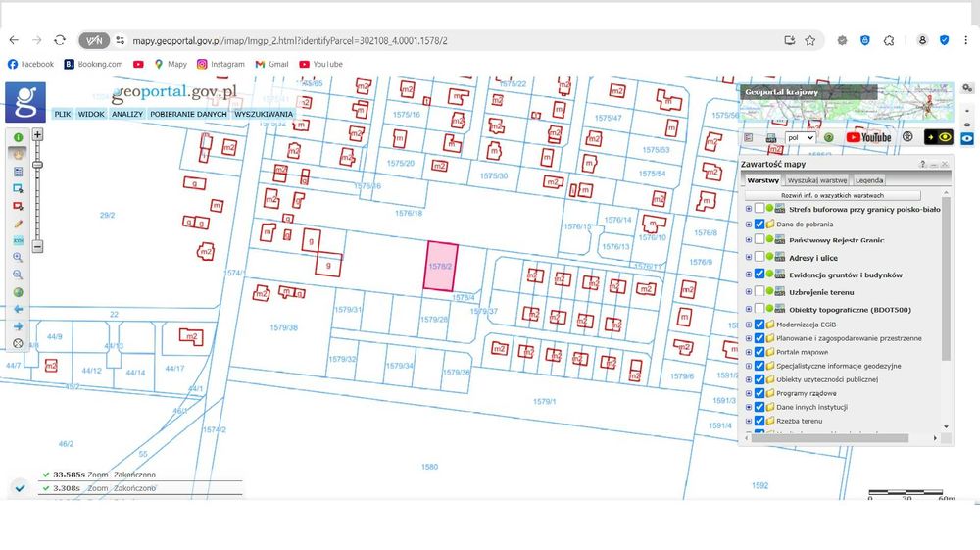Expand Uzbrojenie terenu node

pos(749,291)
